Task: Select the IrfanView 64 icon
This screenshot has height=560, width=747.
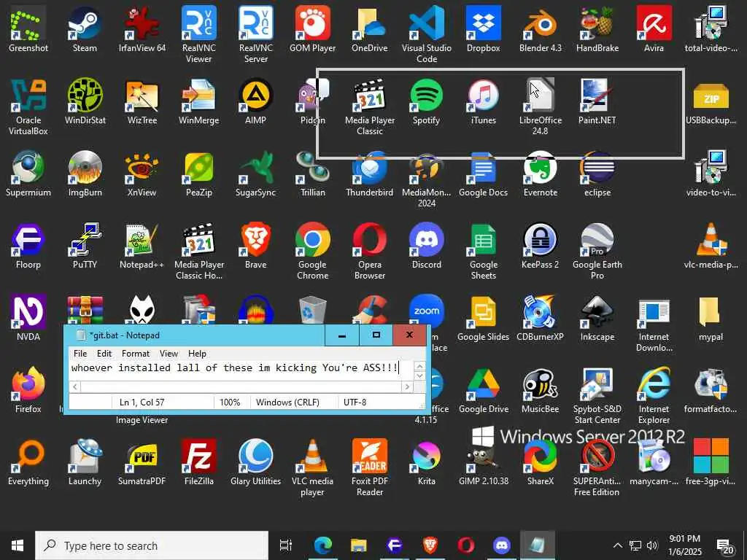Action: (x=142, y=29)
